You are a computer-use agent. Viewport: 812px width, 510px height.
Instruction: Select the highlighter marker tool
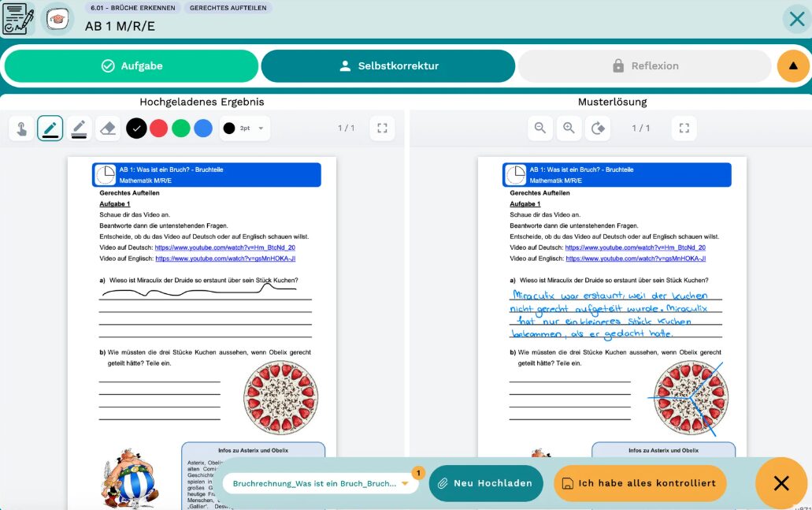79,128
